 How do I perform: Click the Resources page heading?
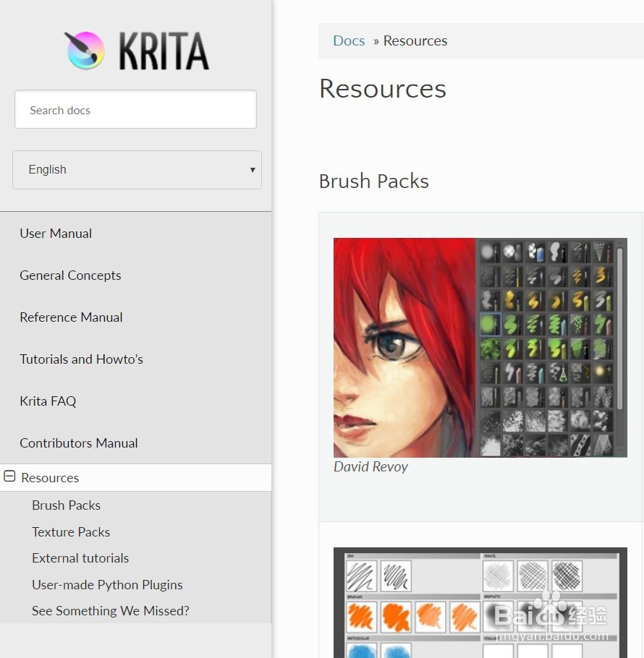pyautogui.click(x=383, y=88)
